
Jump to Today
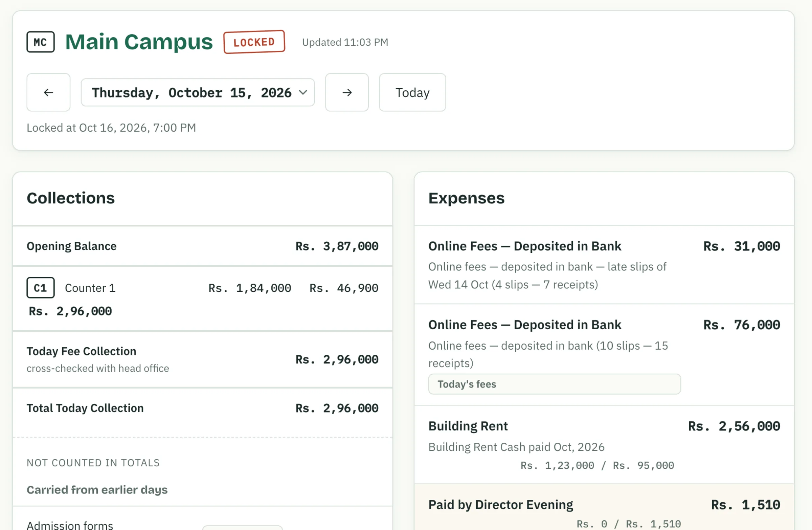pos(412,92)
